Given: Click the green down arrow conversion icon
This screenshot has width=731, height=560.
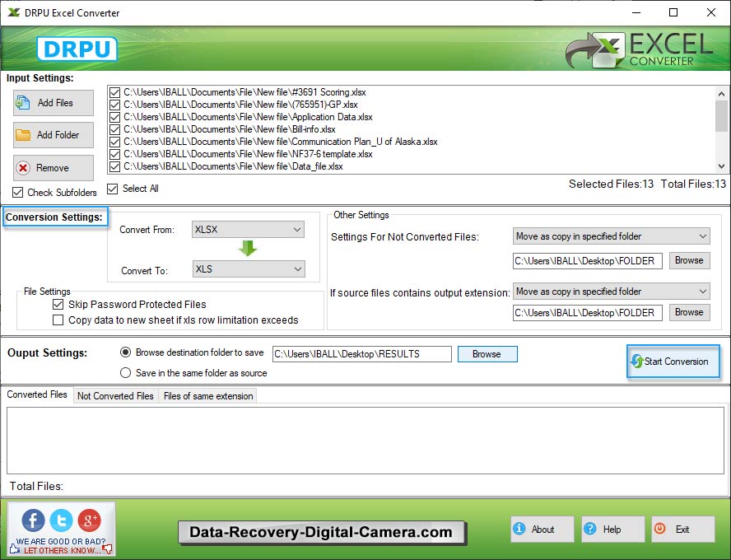Looking at the screenshot, I should click(x=248, y=249).
